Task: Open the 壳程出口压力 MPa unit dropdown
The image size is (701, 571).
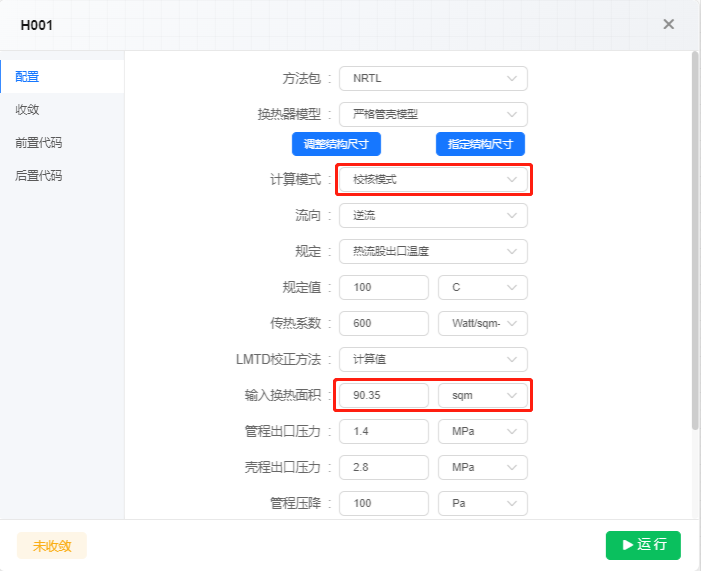Action: pyautogui.click(x=483, y=467)
